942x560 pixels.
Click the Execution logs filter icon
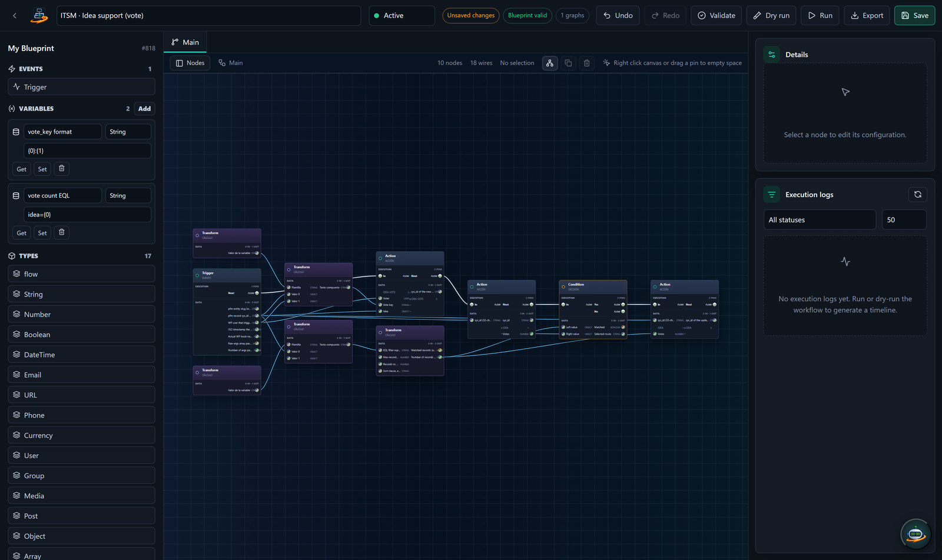(x=772, y=195)
